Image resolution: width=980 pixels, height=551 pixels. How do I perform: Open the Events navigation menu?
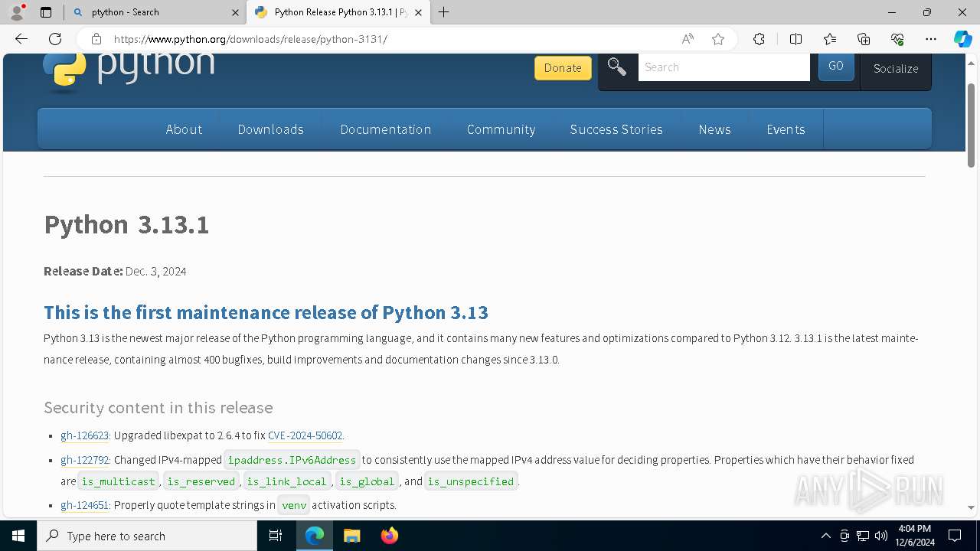(x=786, y=129)
